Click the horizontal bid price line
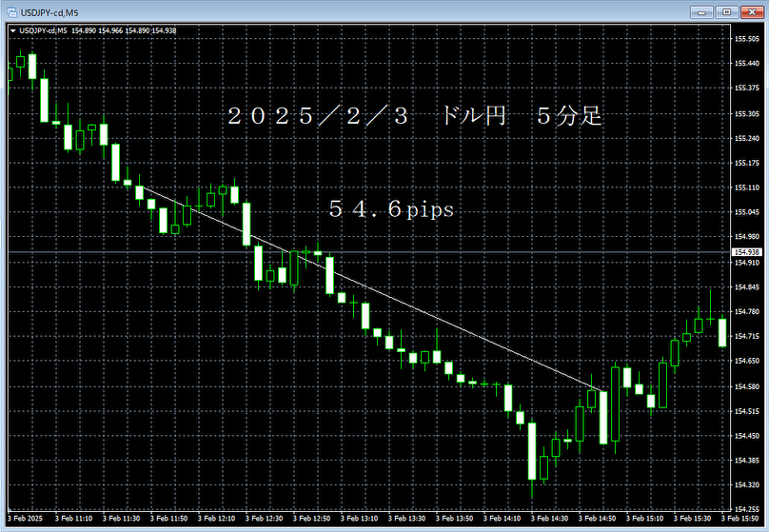The height and width of the screenshot is (532, 769). point(367,252)
